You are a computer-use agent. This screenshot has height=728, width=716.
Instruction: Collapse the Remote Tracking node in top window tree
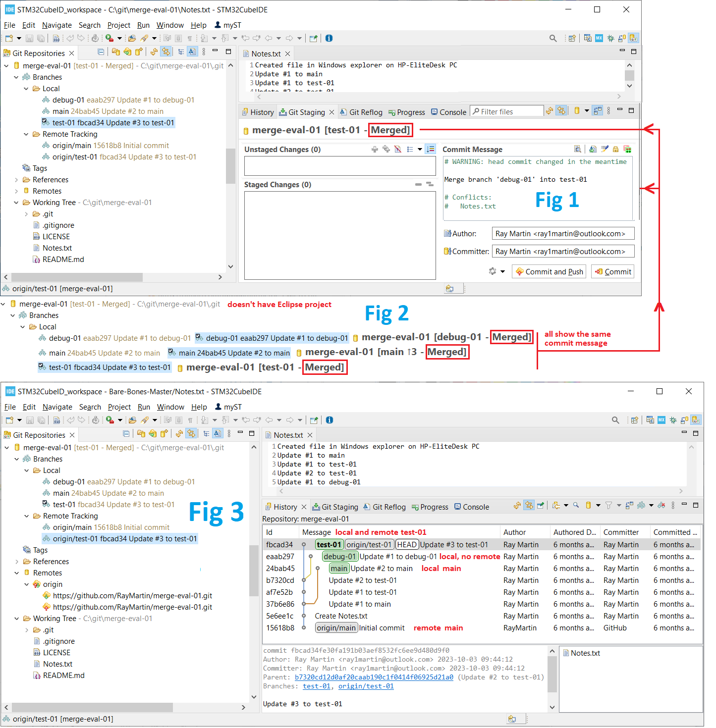click(26, 134)
